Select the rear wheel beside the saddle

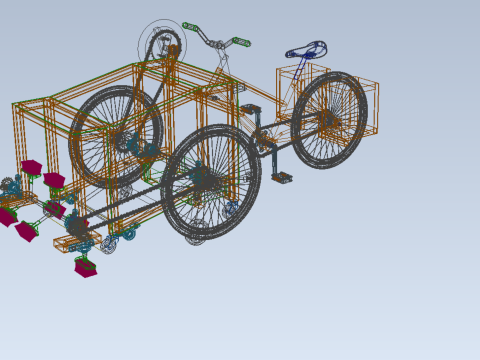(x=329, y=120)
